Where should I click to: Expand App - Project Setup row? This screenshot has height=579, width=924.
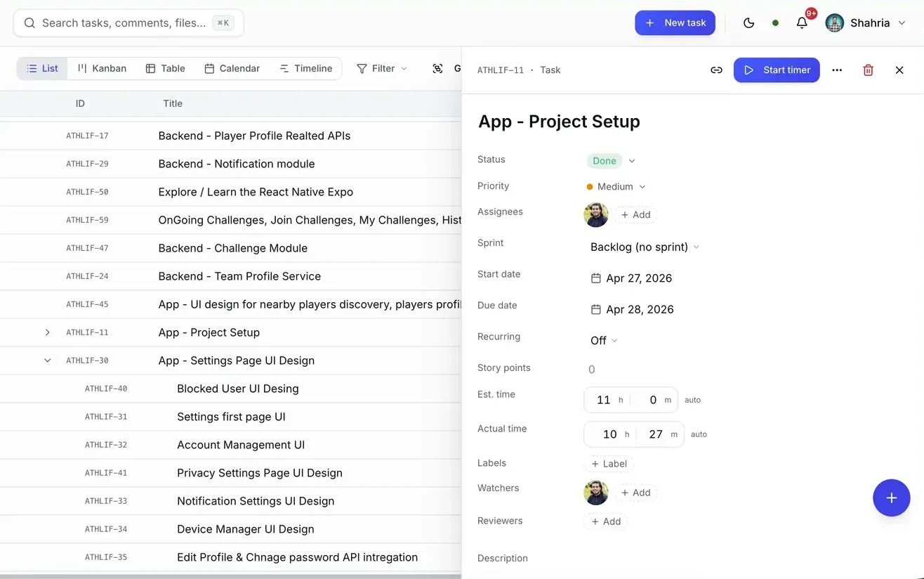(48, 332)
